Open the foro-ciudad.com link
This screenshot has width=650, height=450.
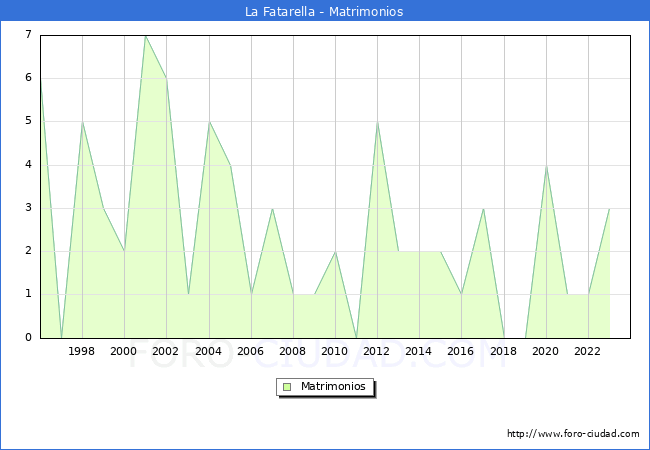pos(573,434)
